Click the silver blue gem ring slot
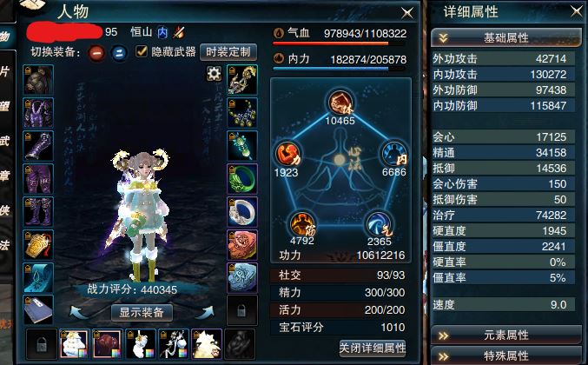This screenshot has height=365, width=588. (242, 212)
